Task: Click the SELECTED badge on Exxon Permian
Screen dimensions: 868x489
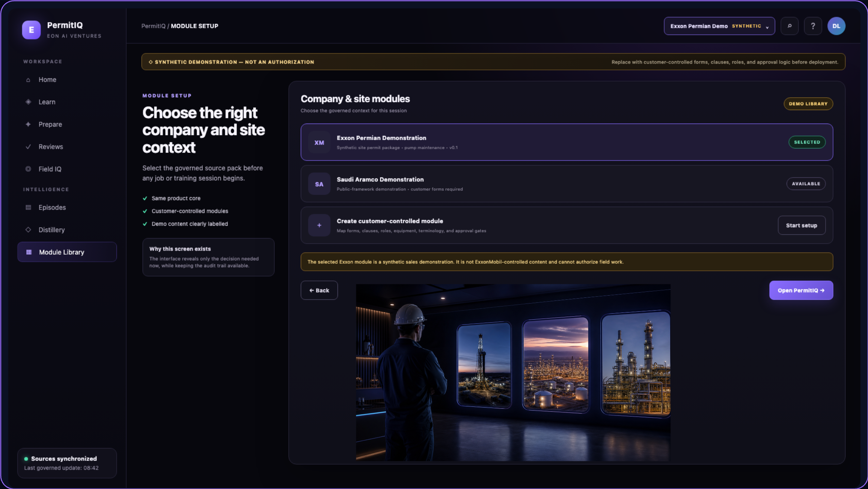Action: pos(807,142)
